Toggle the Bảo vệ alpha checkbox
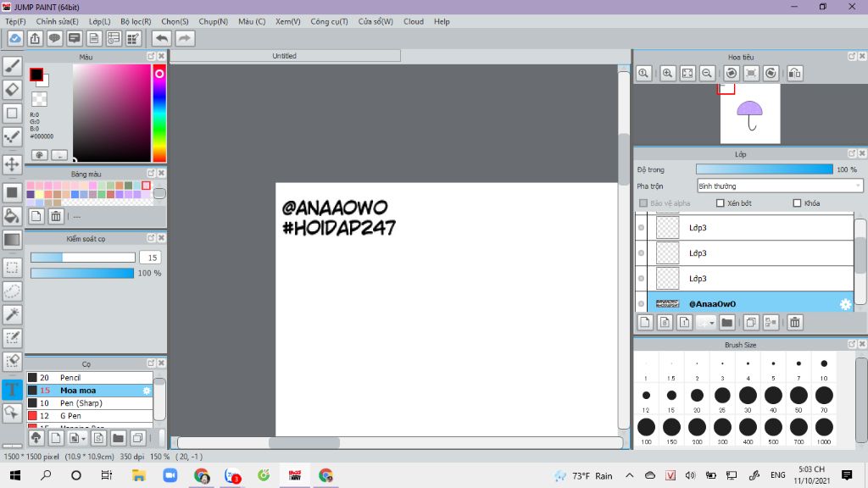Screen dimensions: 868x488 point(643,203)
